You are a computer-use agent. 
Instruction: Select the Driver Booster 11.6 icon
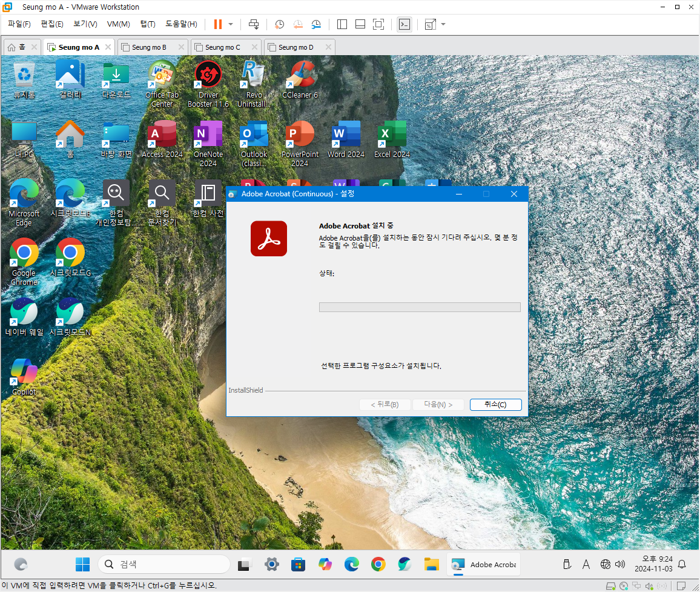pyautogui.click(x=208, y=85)
